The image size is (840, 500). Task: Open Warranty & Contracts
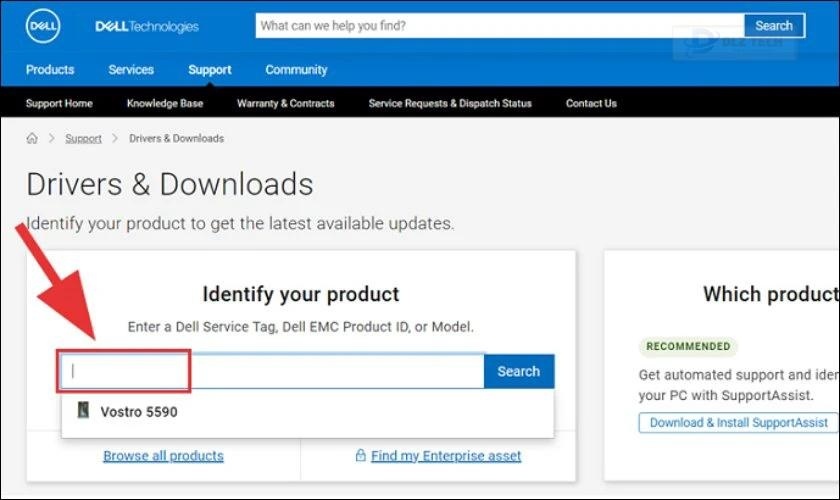[x=285, y=103]
